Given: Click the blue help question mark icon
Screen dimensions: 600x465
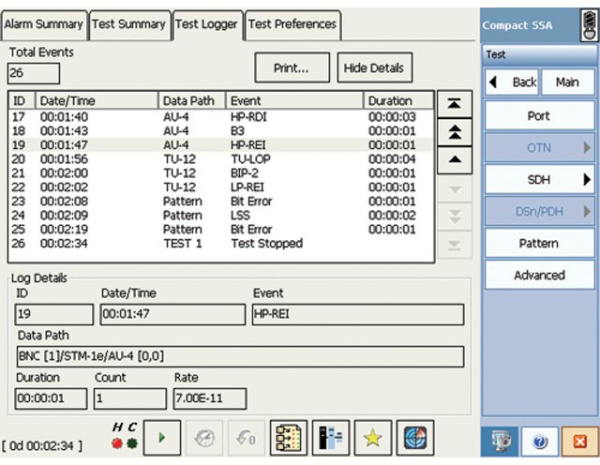Looking at the screenshot, I should pos(539,440).
